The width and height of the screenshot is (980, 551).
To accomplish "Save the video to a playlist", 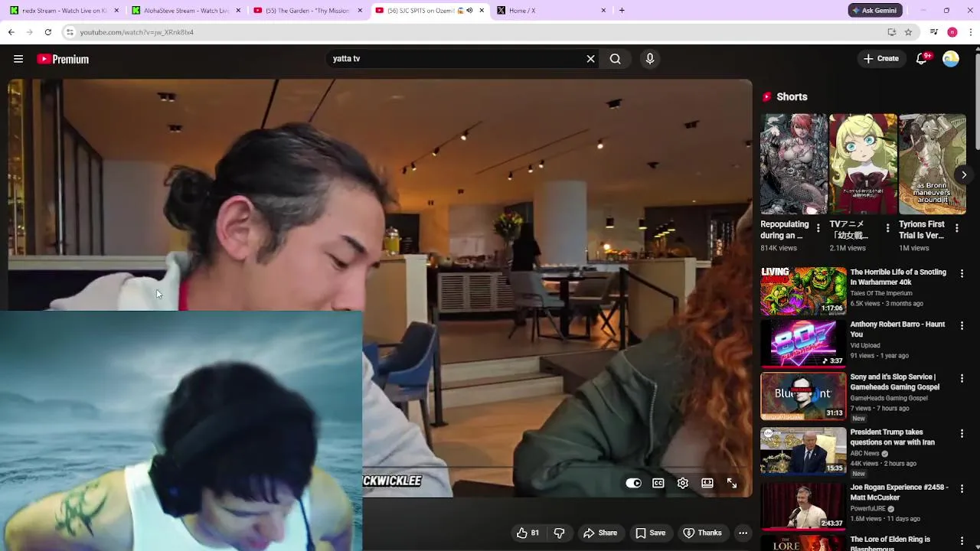I will click(x=650, y=533).
